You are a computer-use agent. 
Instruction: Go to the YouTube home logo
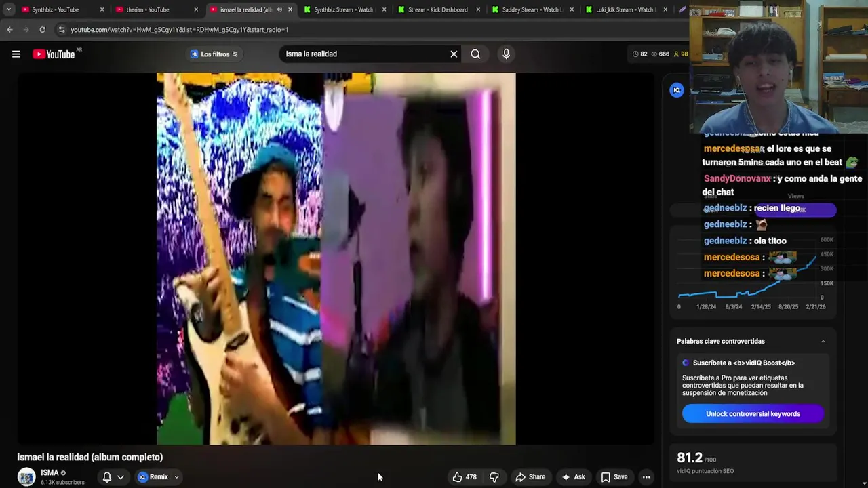tap(54, 54)
